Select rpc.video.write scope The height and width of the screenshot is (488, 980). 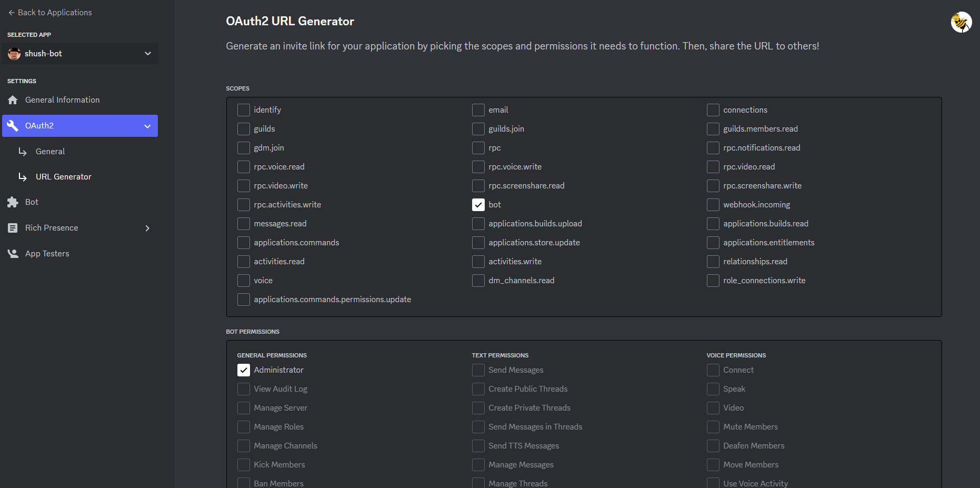click(243, 186)
